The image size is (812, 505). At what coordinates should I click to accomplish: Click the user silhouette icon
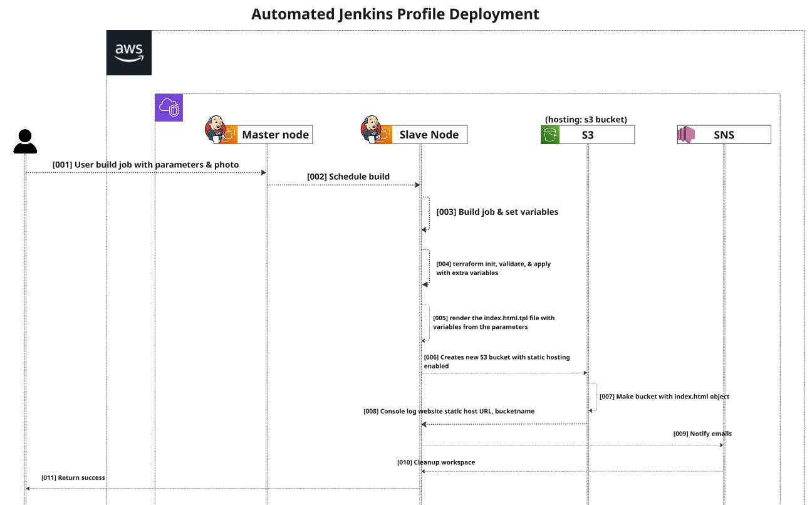[25, 142]
